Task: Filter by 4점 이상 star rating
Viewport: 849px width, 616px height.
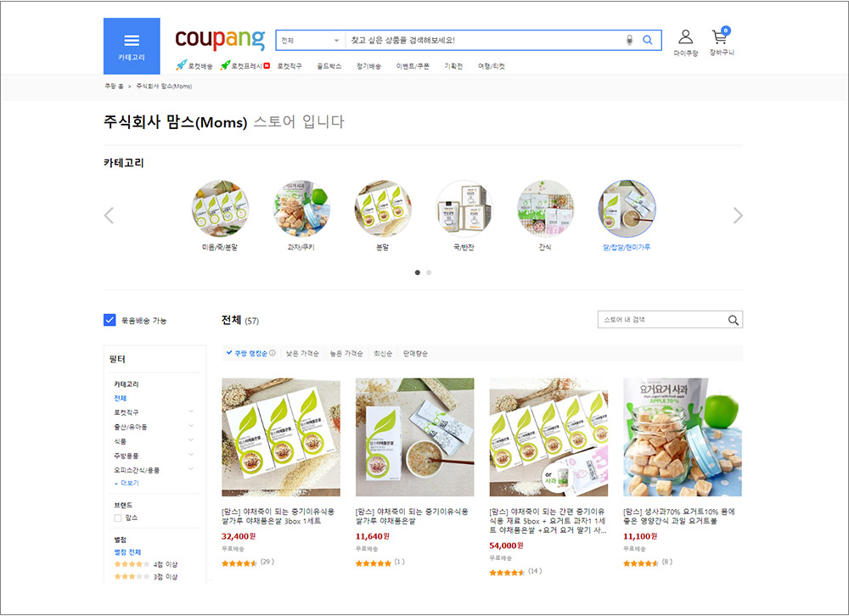Action: click(x=146, y=564)
